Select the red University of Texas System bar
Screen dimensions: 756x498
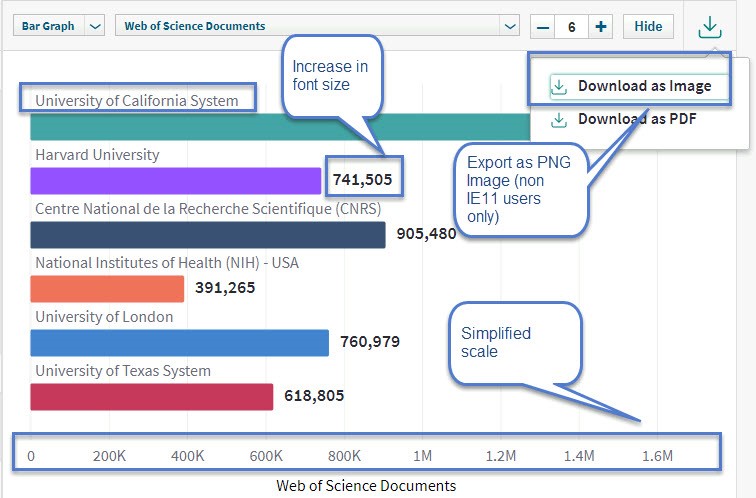pyautogui.click(x=151, y=397)
